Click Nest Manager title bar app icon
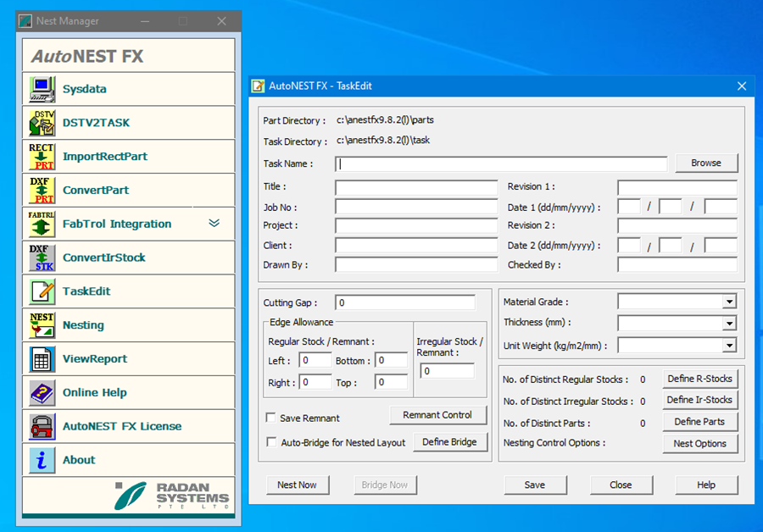Image resolution: width=763 pixels, height=532 pixels. (x=25, y=21)
